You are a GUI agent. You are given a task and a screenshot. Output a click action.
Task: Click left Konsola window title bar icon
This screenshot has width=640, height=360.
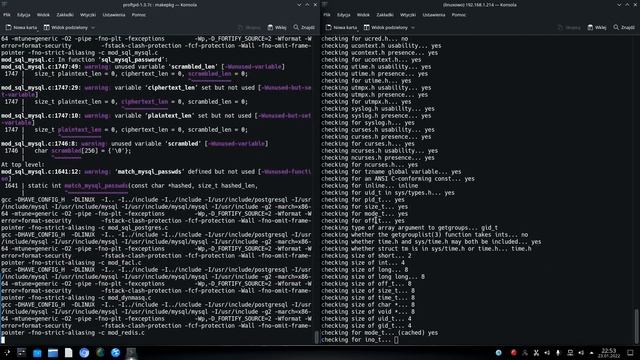coord(4,4)
